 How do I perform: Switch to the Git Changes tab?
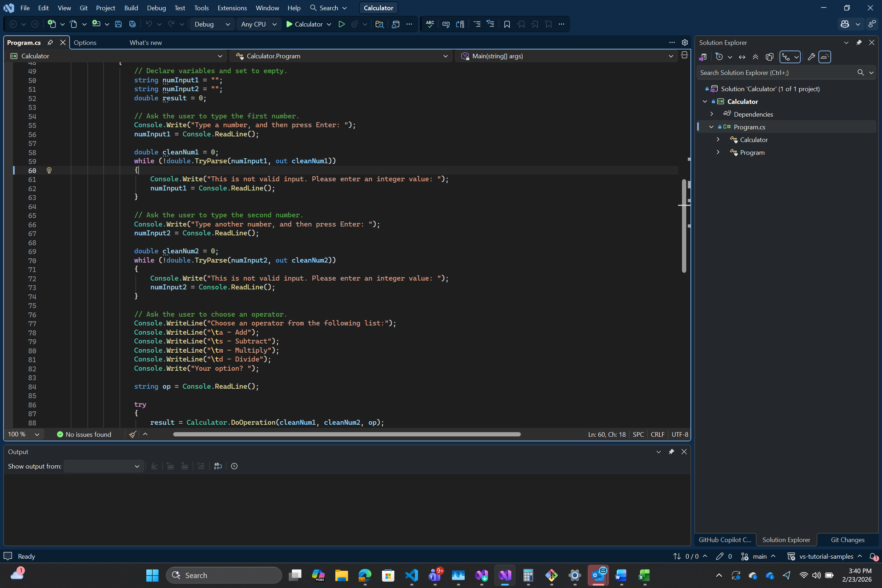coord(847,540)
